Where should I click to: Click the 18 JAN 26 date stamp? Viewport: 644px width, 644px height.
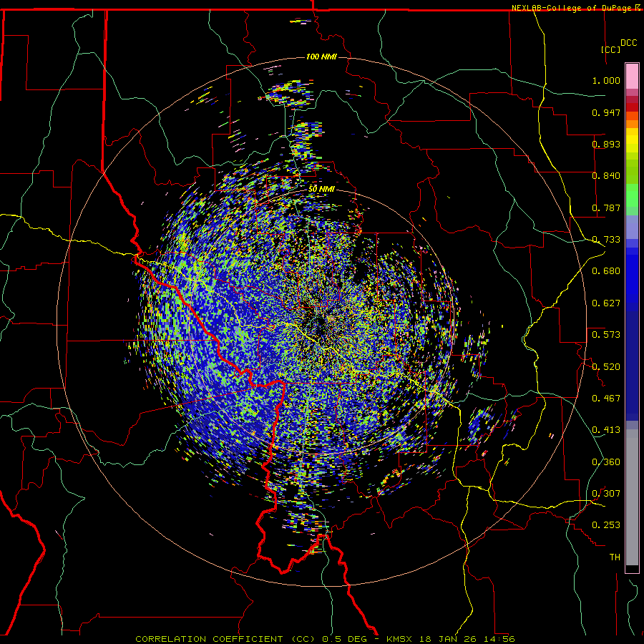tap(447, 639)
